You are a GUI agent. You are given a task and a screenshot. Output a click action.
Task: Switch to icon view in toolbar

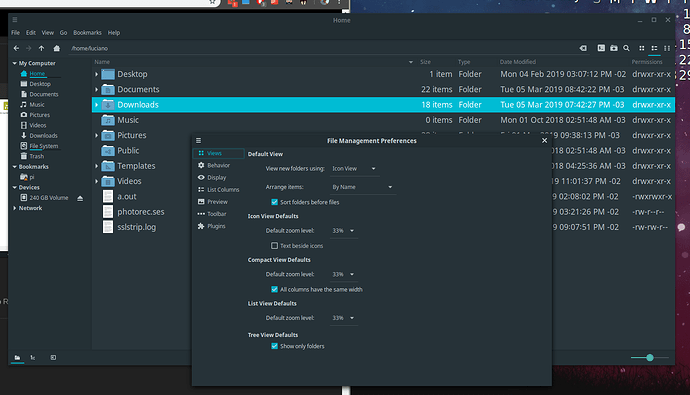pyautogui.click(x=642, y=48)
